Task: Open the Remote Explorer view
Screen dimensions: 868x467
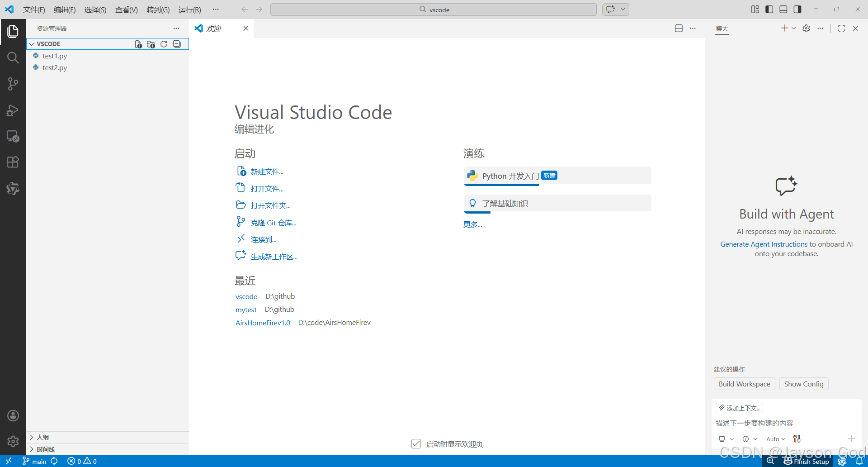Action: (13, 136)
